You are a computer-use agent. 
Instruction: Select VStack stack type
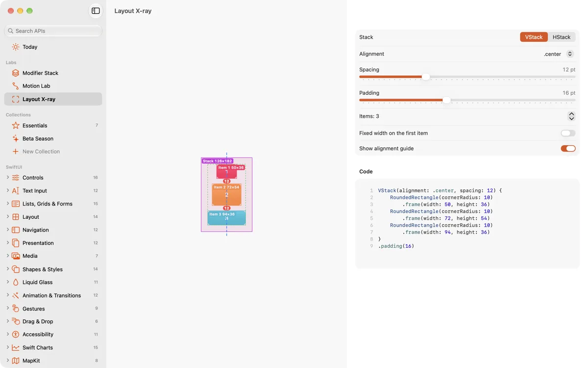[x=534, y=37]
